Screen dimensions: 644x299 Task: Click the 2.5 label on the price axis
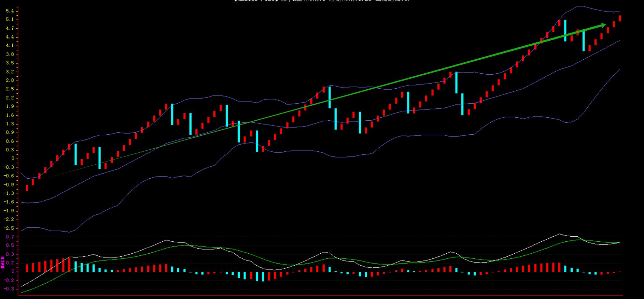click(x=10, y=89)
